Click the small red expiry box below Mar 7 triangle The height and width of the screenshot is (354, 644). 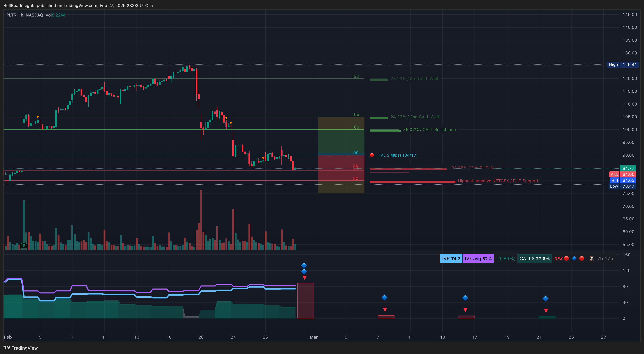386,317
